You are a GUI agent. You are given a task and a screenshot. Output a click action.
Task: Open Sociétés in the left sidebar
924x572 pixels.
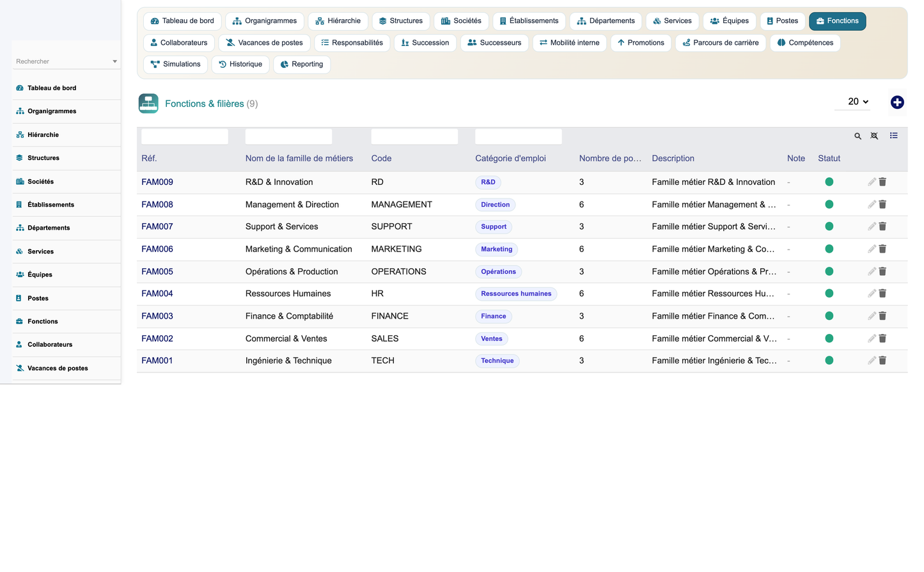(x=67, y=182)
